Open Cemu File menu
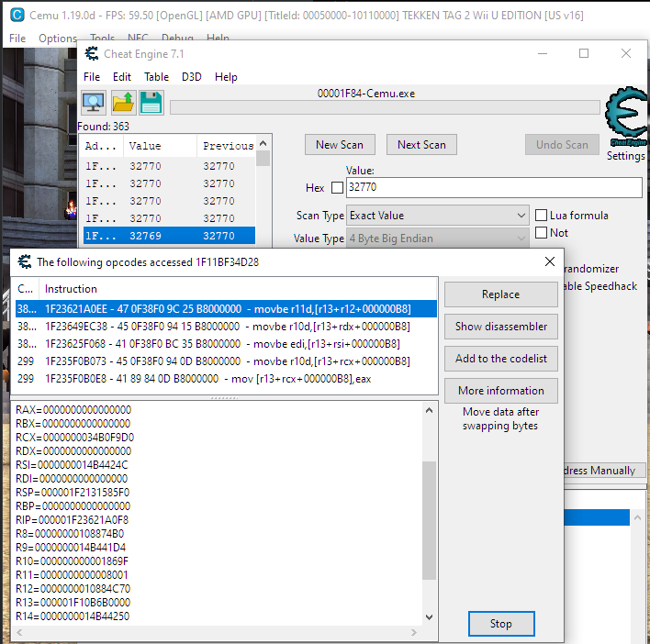This screenshot has height=644, width=650. tap(17, 39)
